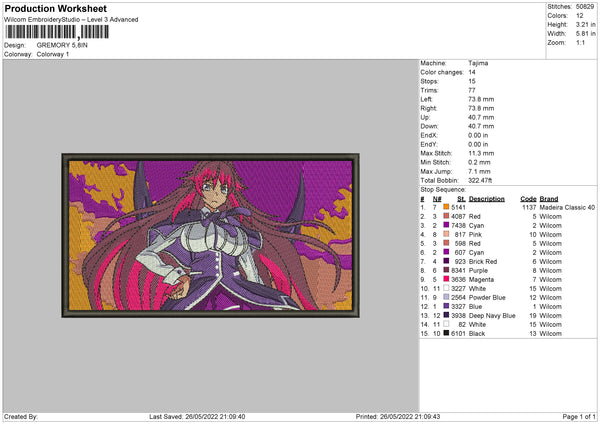
Task: Click the Stop Sequence heading
Action: 443,189
